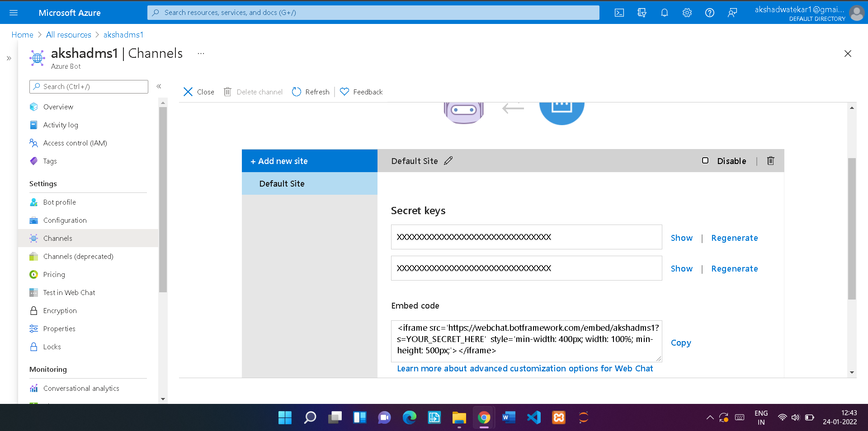Viewport: 868px width, 431px height.
Task: Open the Directories and subscriptions filter icon
Action: tap(642, 13)
